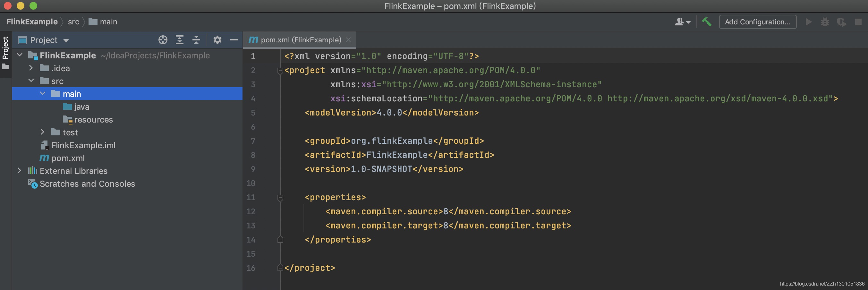
Task: Click the Debug bug icon
Action: [825, 22]
